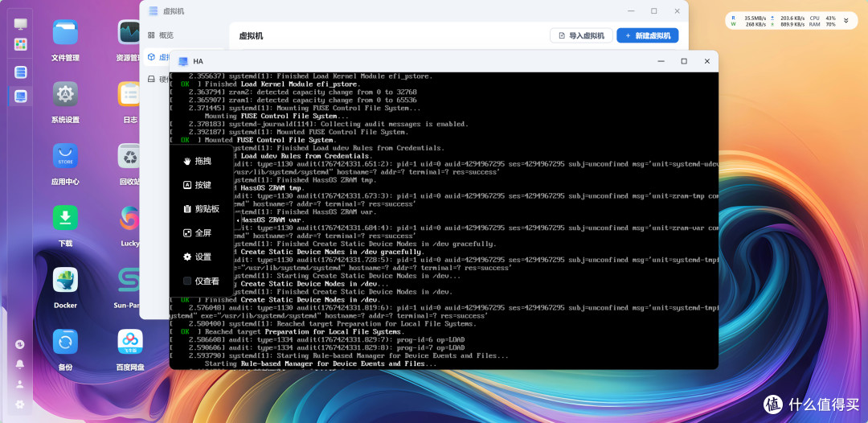Screen dimensions: 868x423
Task: Click the 889.9 KB/s download speed value
Action: coord(792,24)
